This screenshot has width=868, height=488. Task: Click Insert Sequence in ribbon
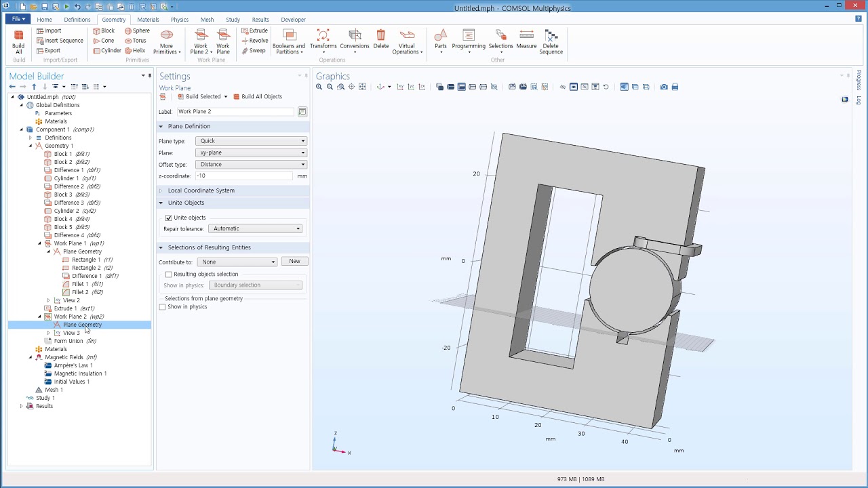[x=60, y=41]
